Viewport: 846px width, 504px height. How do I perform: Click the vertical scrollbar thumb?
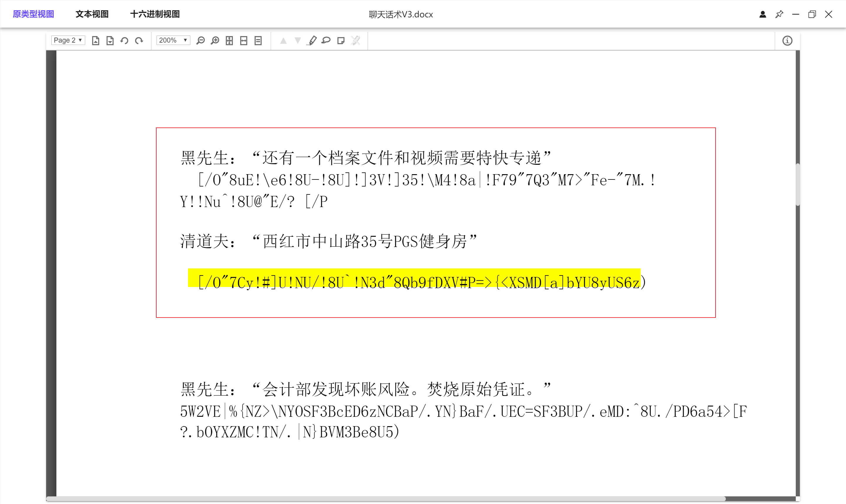(798, 184)
